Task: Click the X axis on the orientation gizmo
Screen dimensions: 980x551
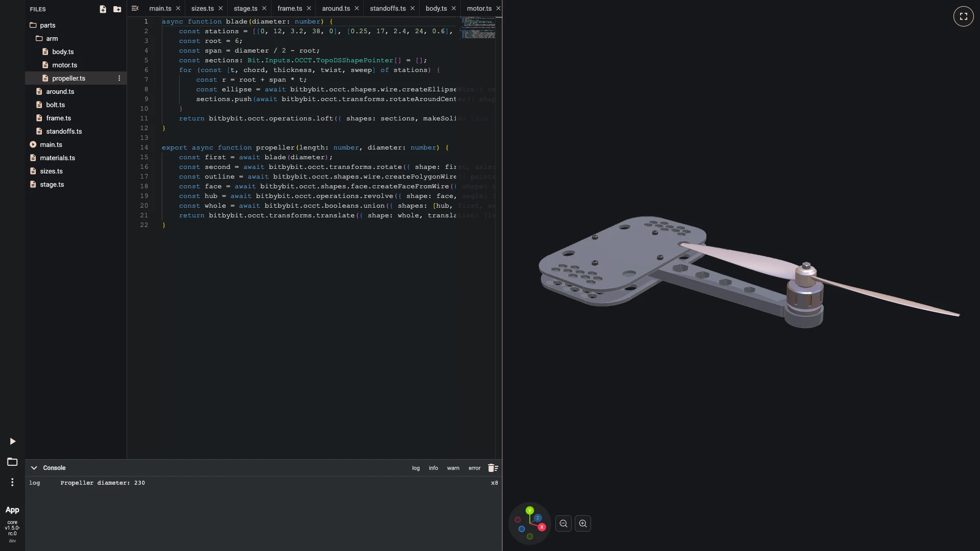Action: [542, 527]
